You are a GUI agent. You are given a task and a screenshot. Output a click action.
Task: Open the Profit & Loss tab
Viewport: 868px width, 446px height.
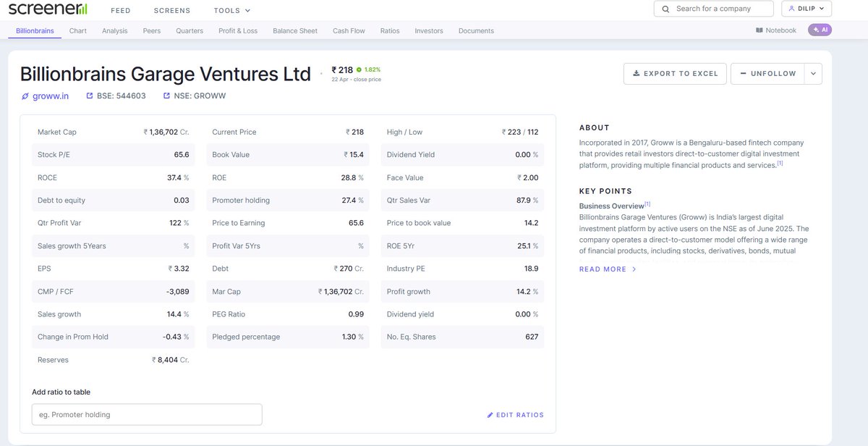pos(238,31)
